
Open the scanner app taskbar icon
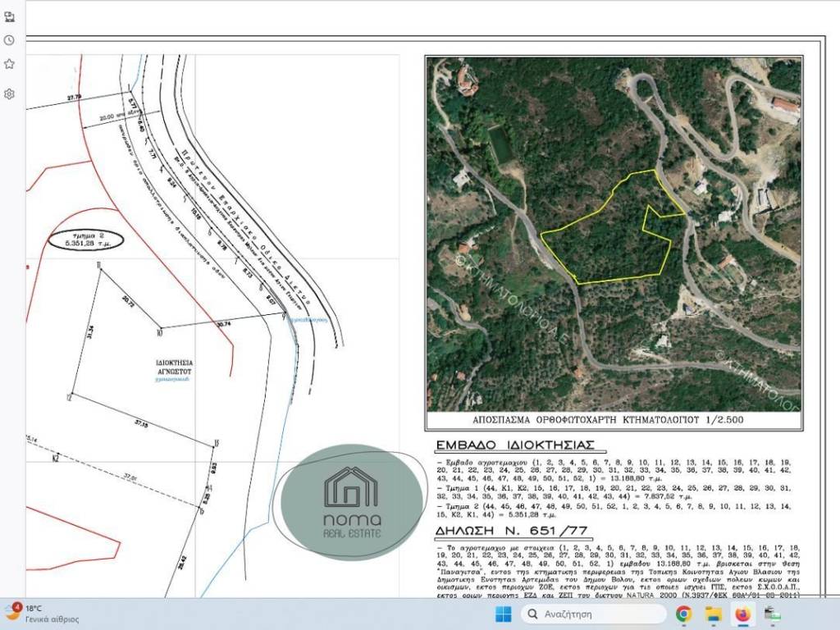click(772, 614)
